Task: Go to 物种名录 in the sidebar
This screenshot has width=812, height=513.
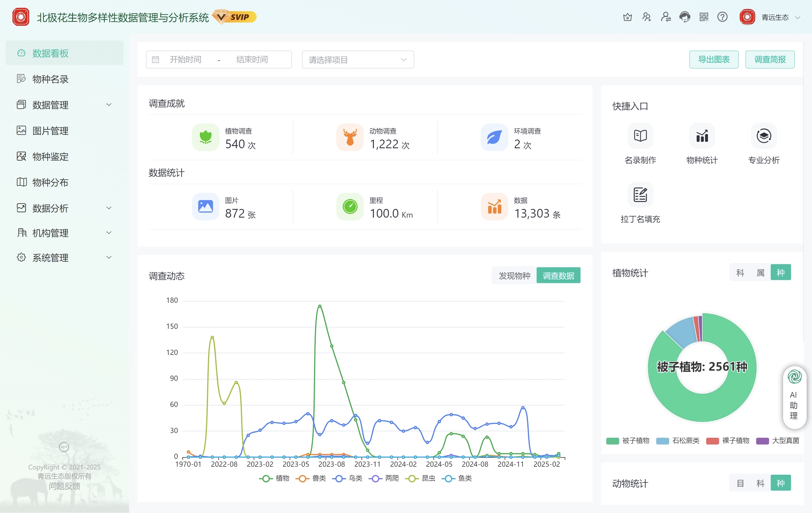Action: tap(51, 79)
